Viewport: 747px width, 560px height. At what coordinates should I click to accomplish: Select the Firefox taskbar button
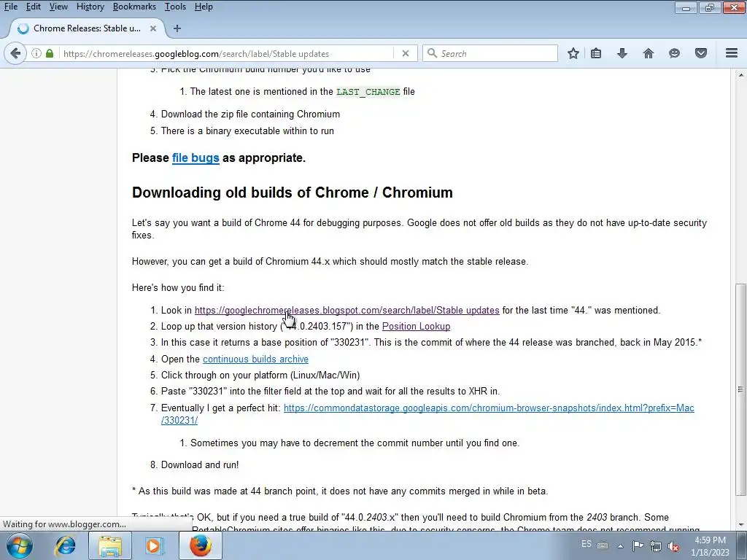pos(201,545)
